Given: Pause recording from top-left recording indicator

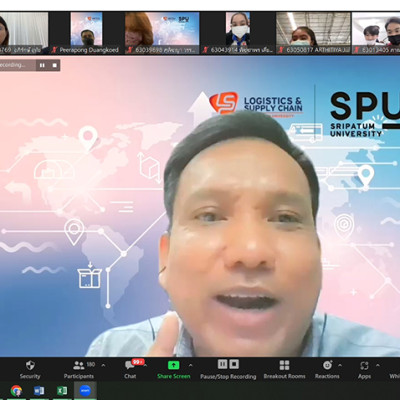Looking at the screenshot, I should pos(42,65).
